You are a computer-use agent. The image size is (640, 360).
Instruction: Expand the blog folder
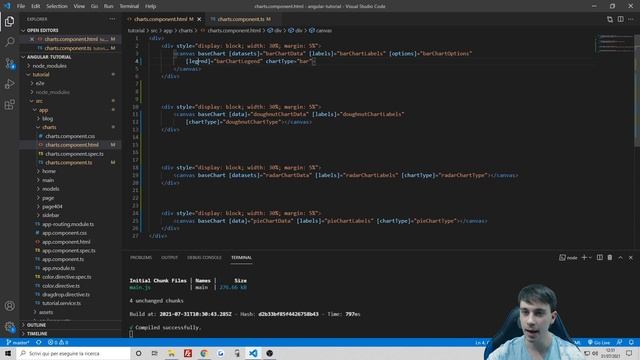click(47, 119)
